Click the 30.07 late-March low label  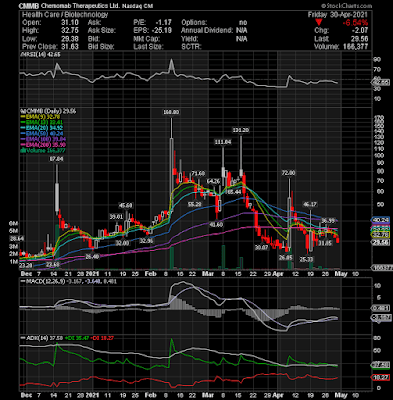(261, 247)
